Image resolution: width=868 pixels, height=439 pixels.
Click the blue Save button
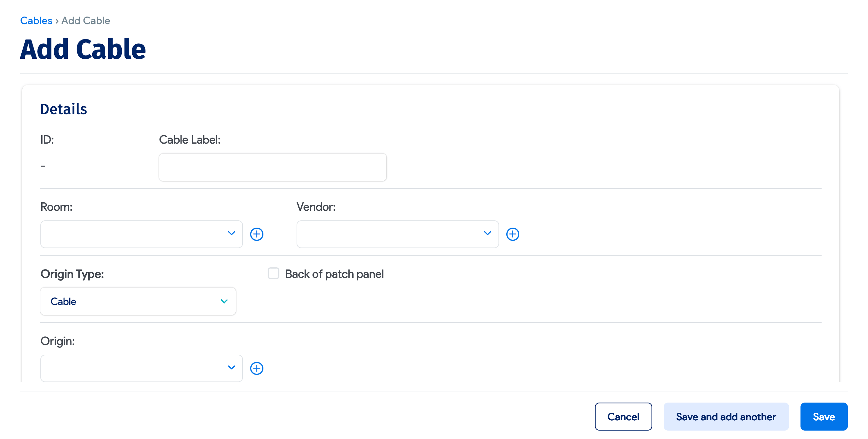coord(823,416)
